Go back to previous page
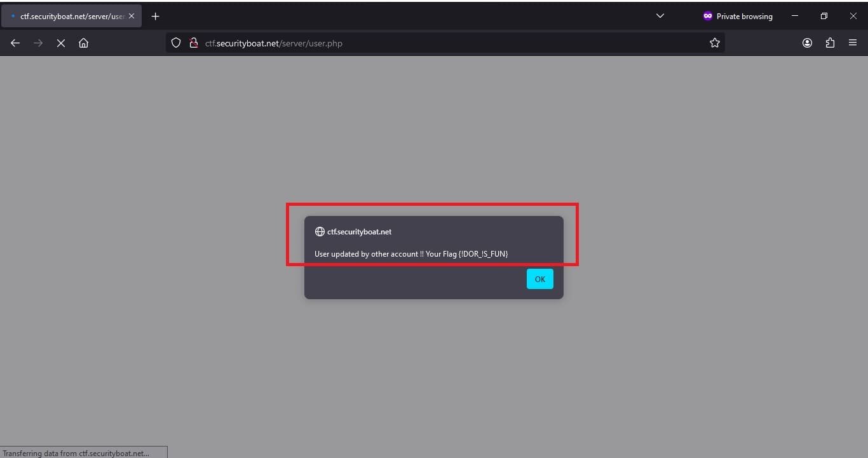 pyautogui.click(x=15, y=43)
